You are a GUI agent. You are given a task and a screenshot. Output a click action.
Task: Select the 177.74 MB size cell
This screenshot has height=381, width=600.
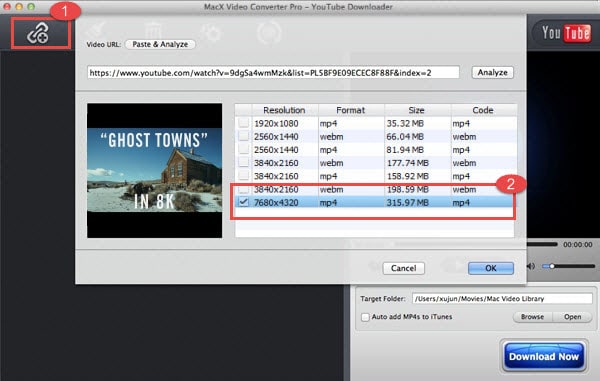click(x=407, y=163)
